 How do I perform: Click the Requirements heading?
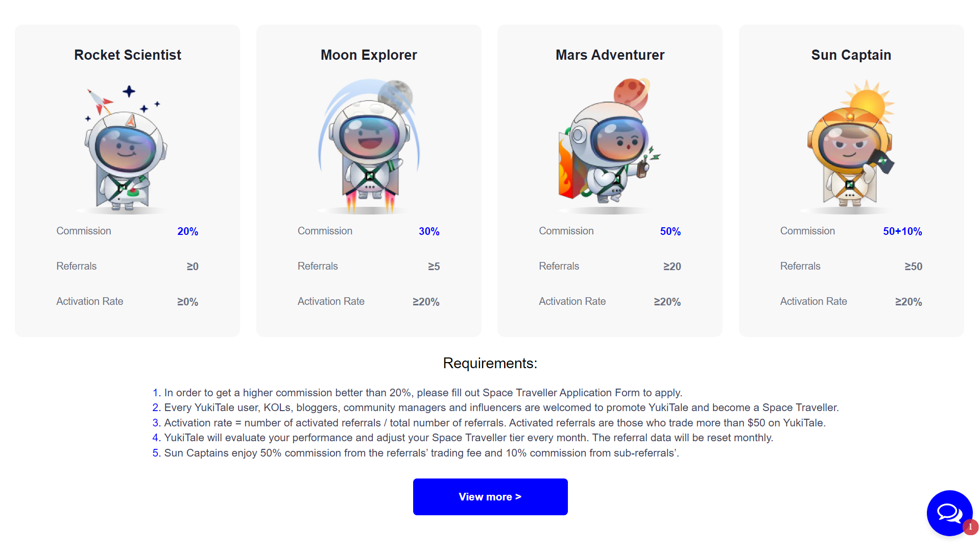click(490, 363)
